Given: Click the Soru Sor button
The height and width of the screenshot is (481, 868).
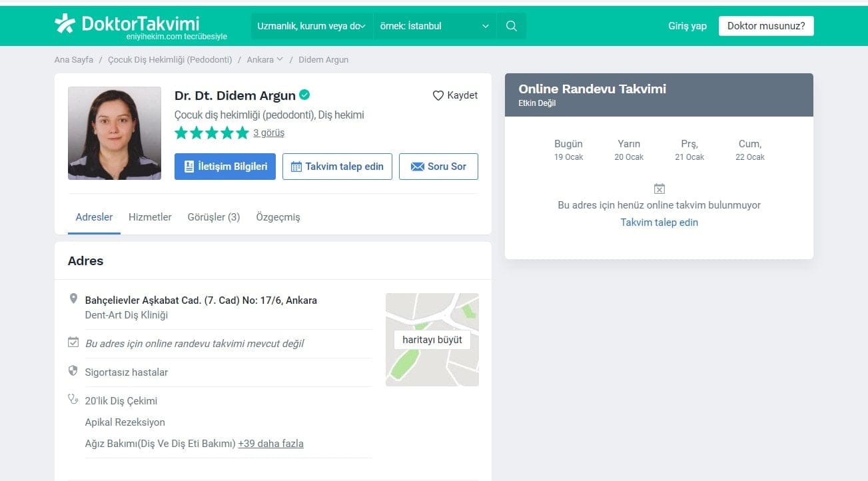Looking at the screenshot, I should [438, 167].
